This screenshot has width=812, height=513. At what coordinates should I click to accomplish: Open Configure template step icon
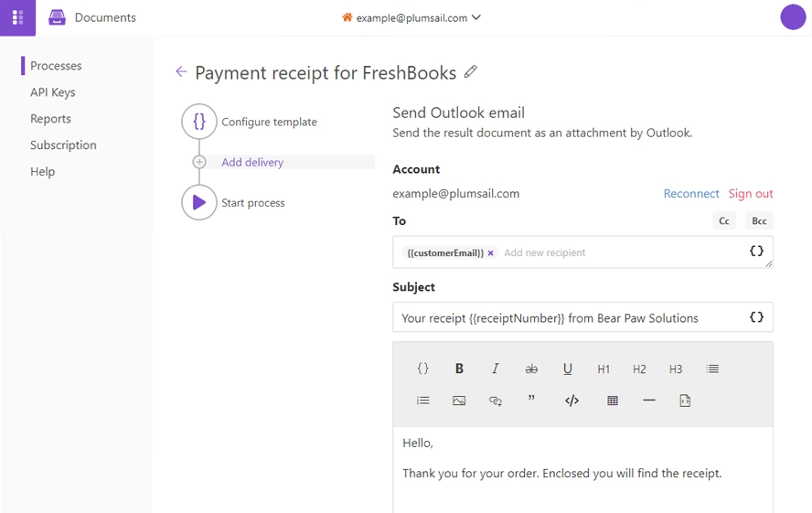point(198,122)
